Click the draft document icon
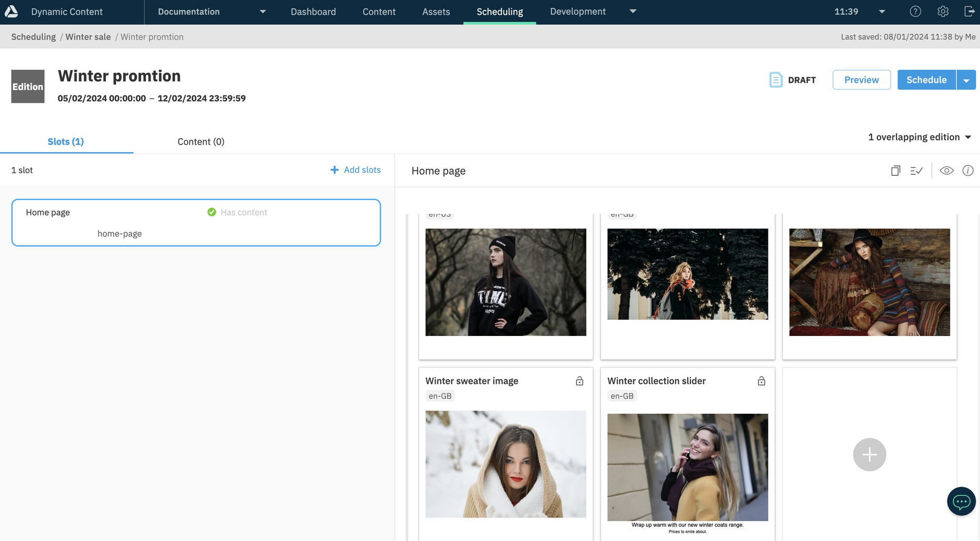The height and width of the screenshot is (541, 980). [776, 80]
